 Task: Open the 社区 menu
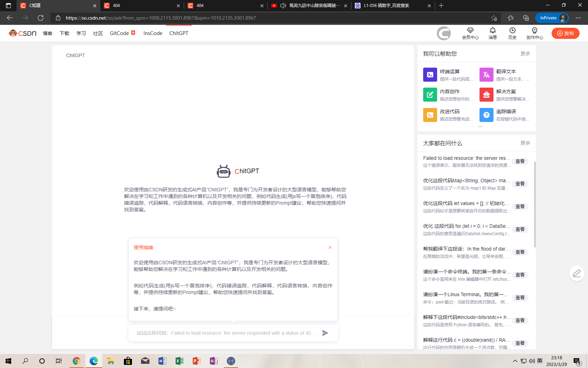98,33
